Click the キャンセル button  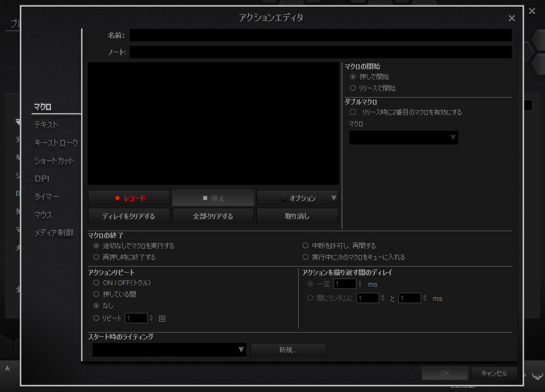click(494, 373)
